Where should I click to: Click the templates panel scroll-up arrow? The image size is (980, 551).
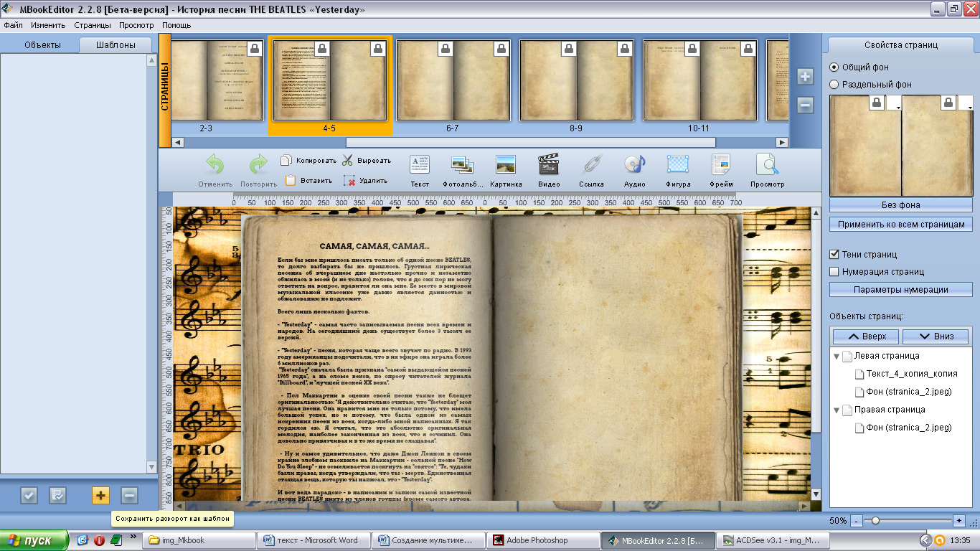point(151,60)
